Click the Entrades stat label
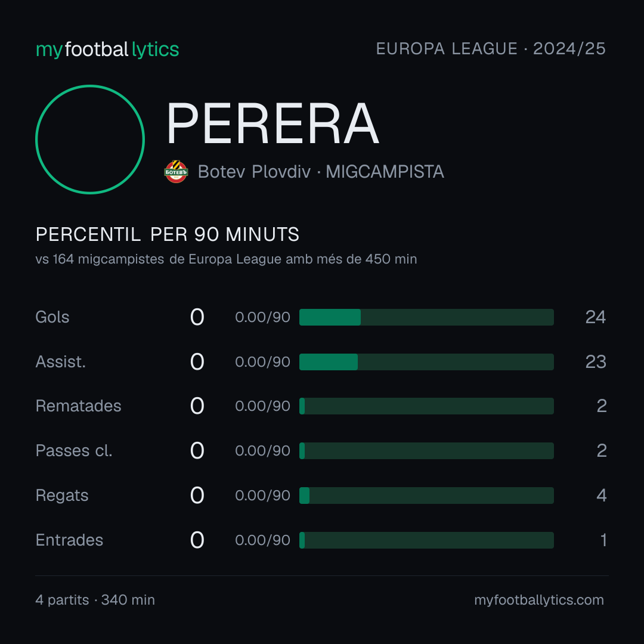This screenshot has width=644, height=644. (69, 540)
